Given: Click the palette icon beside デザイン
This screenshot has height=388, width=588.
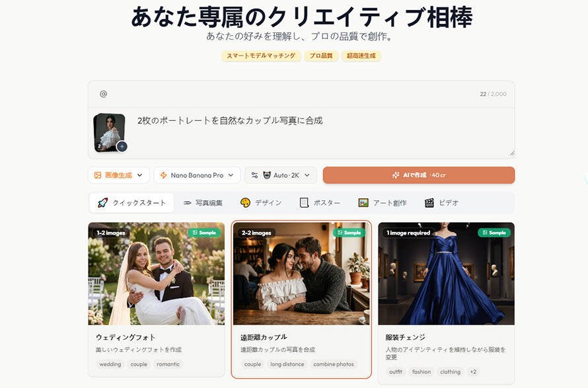Looking at the screenshot, I should click(245, 203).
